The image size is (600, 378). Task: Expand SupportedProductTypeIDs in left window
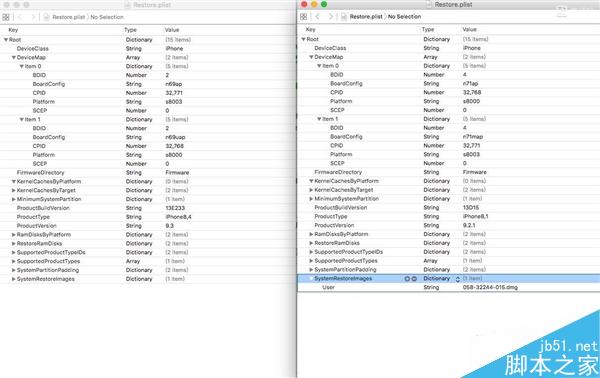coord(13,253)
